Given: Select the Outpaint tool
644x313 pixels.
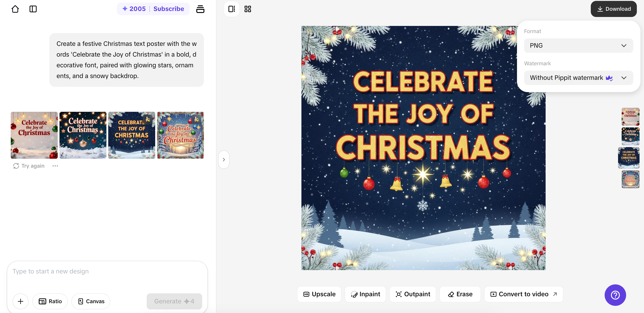Looking at the screenshot, I should point(413,294).
